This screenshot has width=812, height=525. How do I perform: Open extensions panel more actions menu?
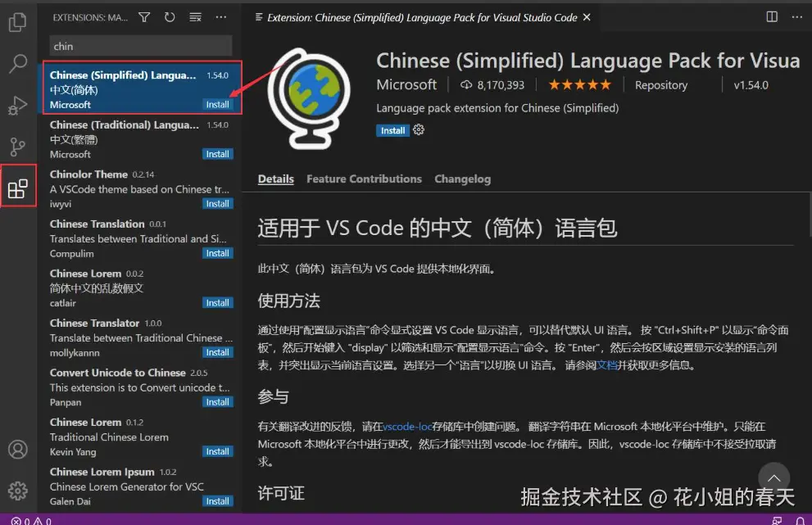point(221,17)
